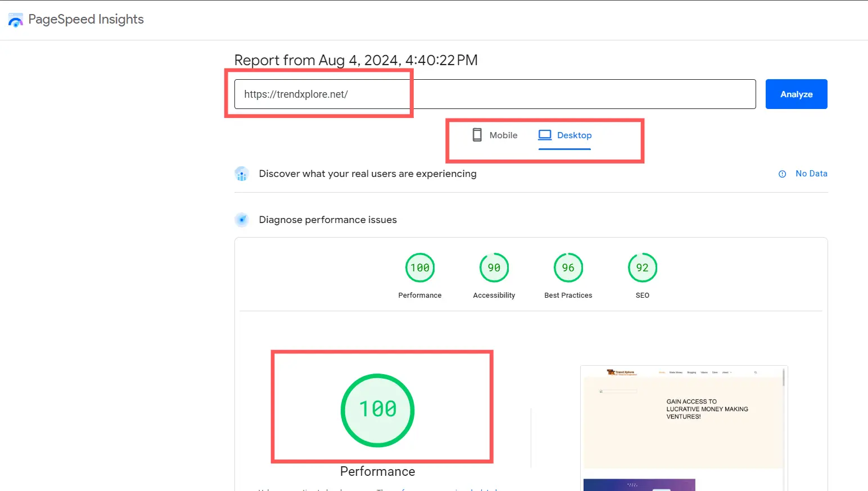Open the SEO score gauge showing 92

[x=642, y=267]
